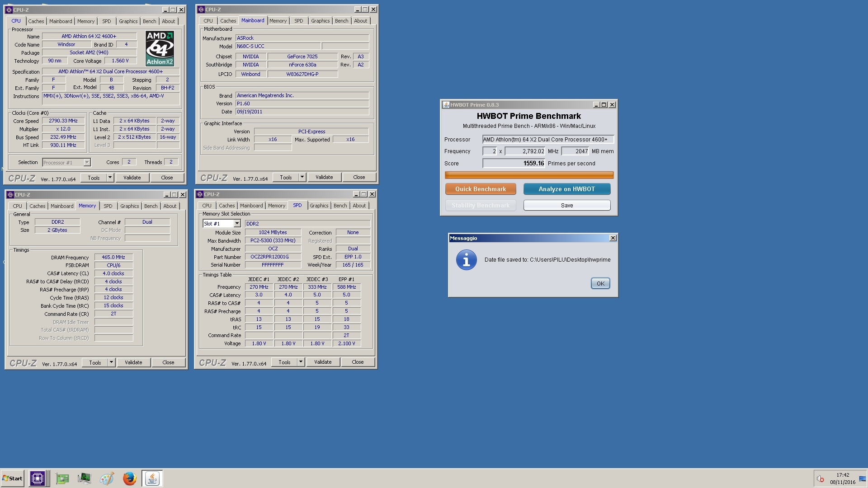Click Analyze on HWBOT button
The height and width of the screenshot is (488, 868).
[x=566, y=189]
